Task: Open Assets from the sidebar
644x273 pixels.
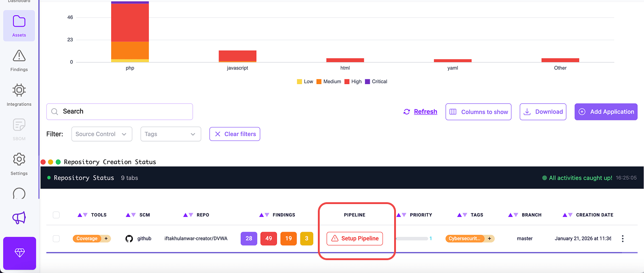Action: 19,26
